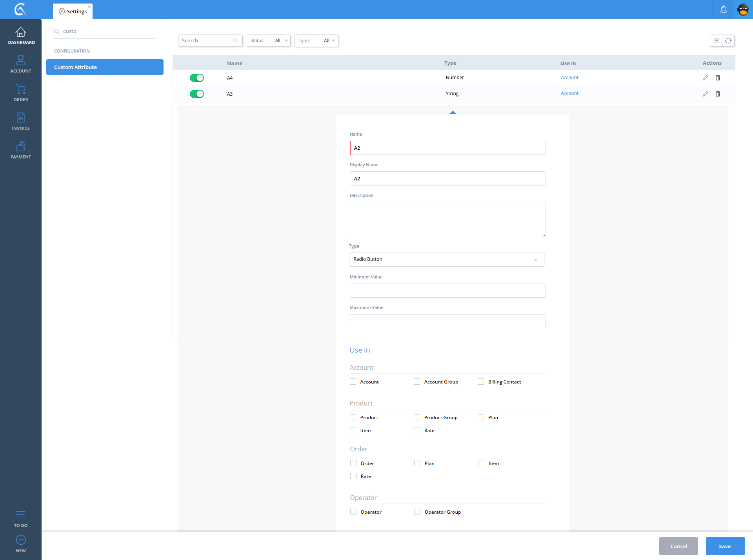Disable the A4 attribute toggle

coord(196,78)
